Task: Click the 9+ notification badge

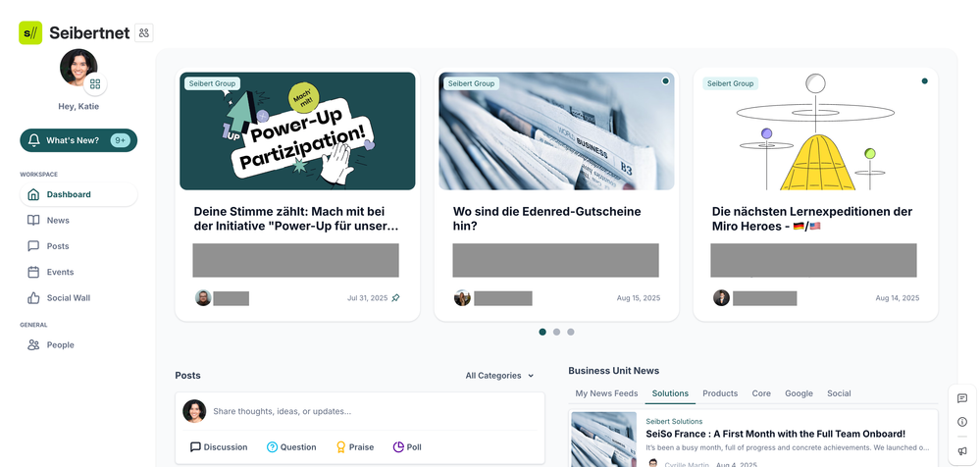Action: click(120, 140)
